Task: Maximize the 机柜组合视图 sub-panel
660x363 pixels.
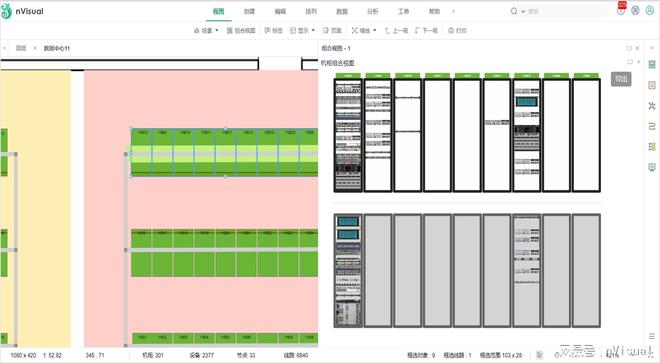Action: tap(630, 62)
